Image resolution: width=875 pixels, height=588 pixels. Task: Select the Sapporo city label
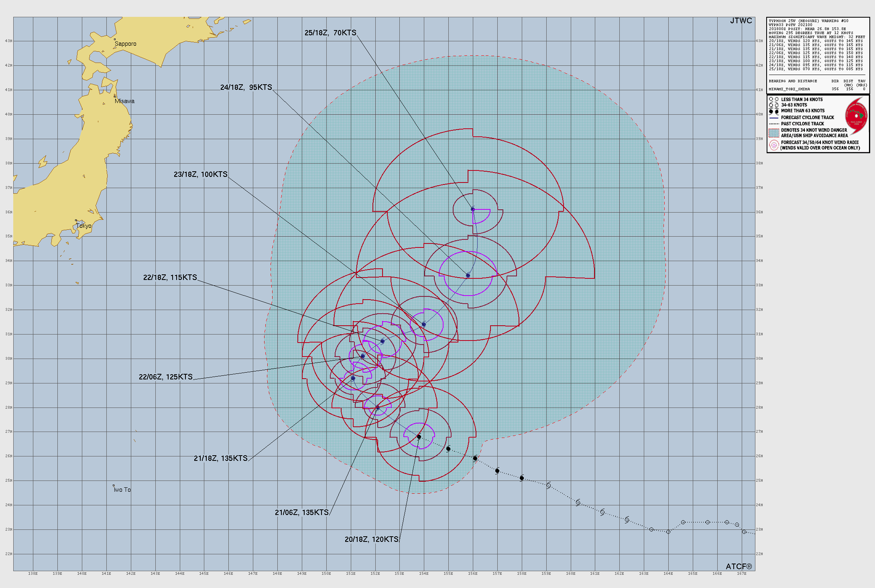126,44
